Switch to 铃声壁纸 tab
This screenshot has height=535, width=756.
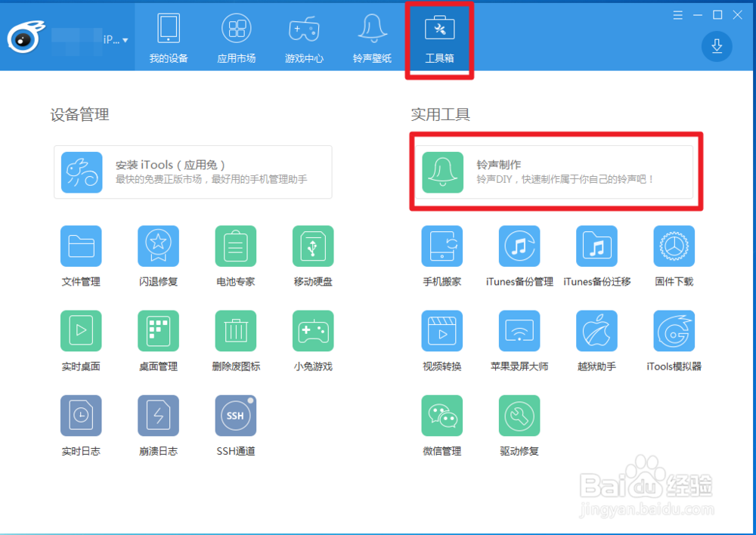372,39
